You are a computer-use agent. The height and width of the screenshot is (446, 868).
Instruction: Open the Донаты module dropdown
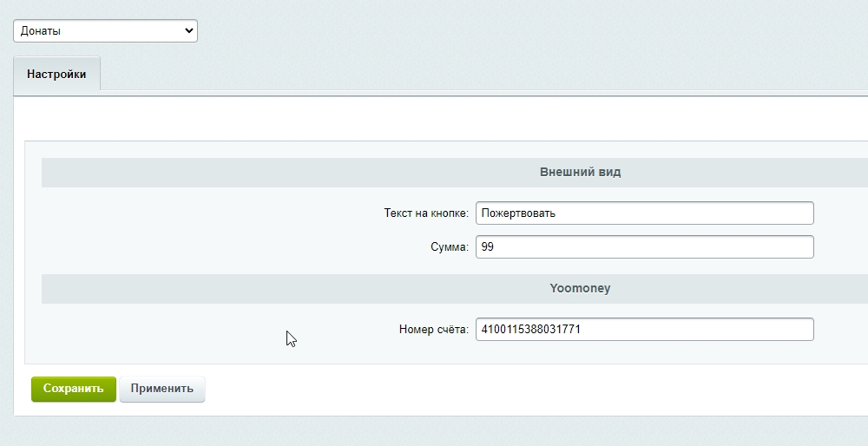(105, 31)
